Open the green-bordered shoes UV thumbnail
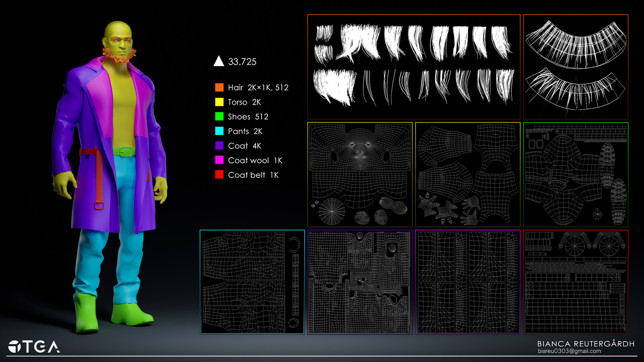The height and width of the screenshot is (362, 644). pos(576,175)
